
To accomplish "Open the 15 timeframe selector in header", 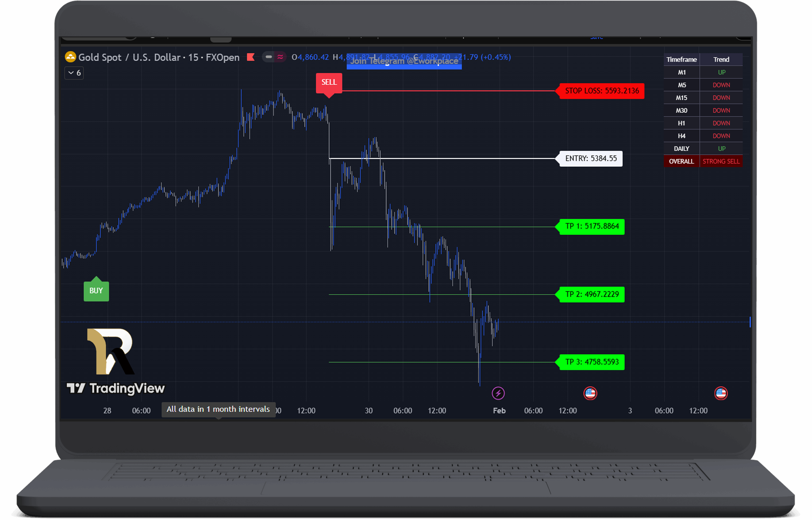I will (x=194, y=57).
